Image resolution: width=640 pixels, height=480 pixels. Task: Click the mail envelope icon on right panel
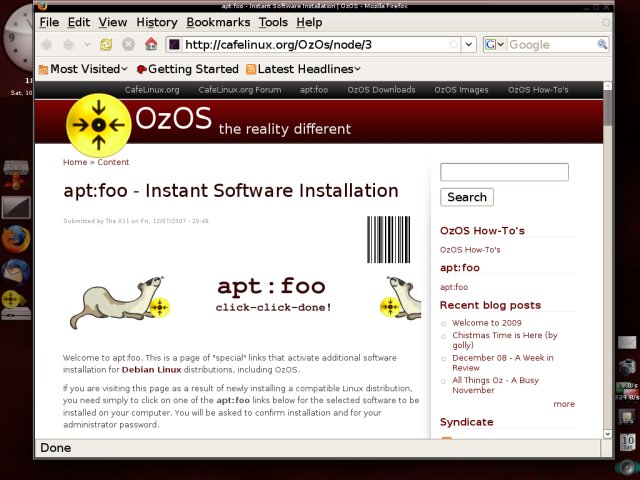click(x=627, y=342)
